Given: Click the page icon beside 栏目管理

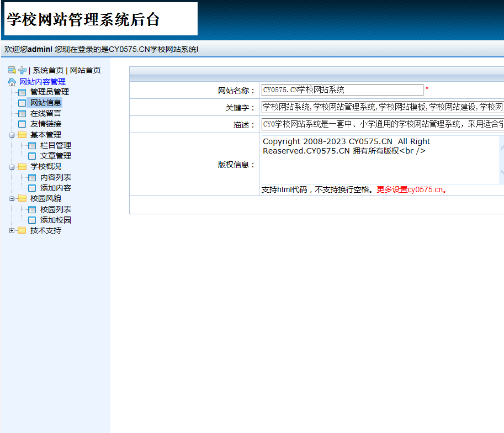Looking at the screenshot, I should point(32,146).
